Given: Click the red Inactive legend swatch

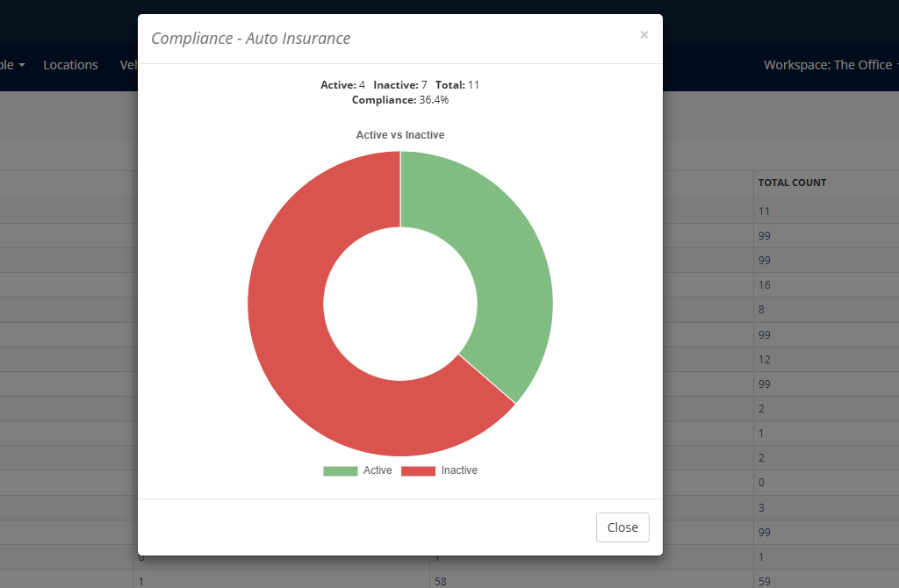Looking at the screenshot, I should 418,471.
